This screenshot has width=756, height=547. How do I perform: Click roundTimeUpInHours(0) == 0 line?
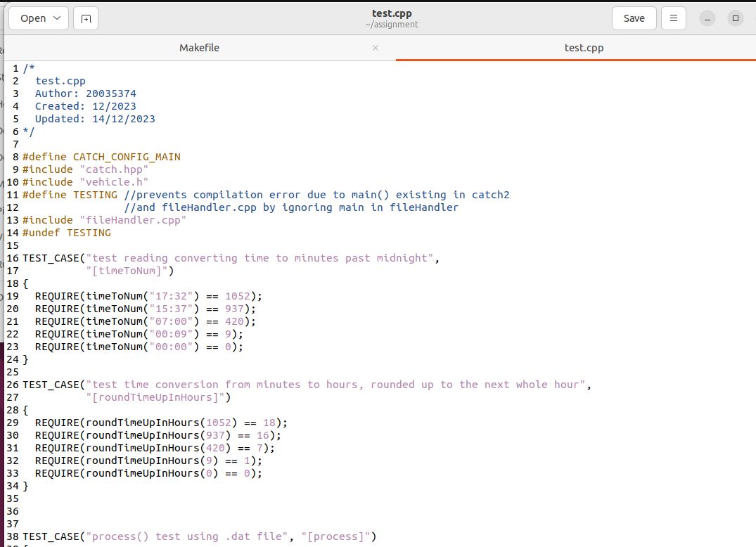tap(148, 472)
